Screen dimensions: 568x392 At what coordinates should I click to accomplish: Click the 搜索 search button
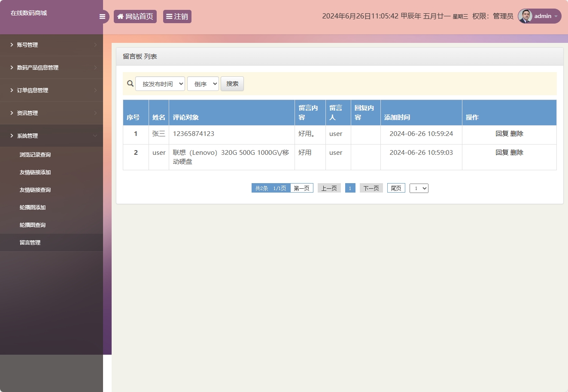(232, 84)
